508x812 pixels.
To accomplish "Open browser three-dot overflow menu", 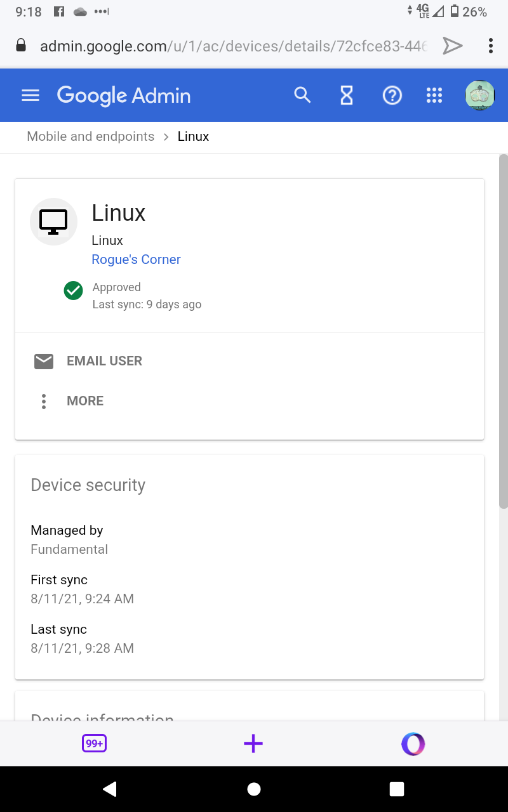I will coord(490,46).
